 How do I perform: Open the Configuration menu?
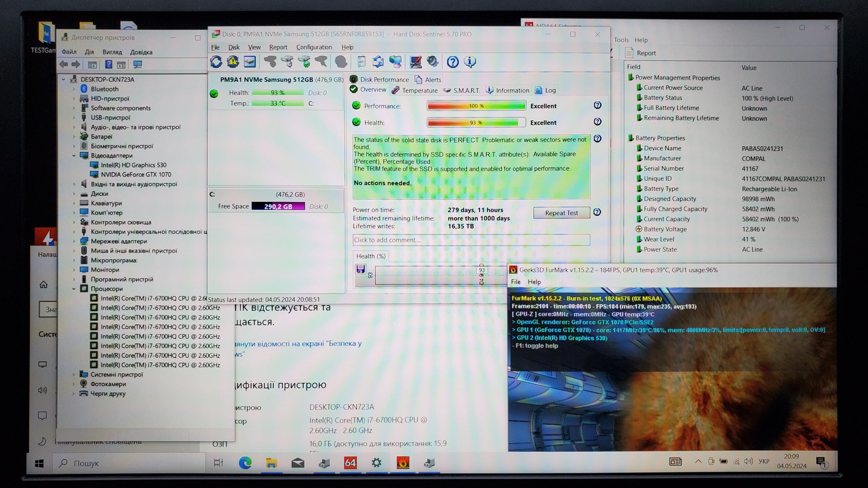pos(314,47)
